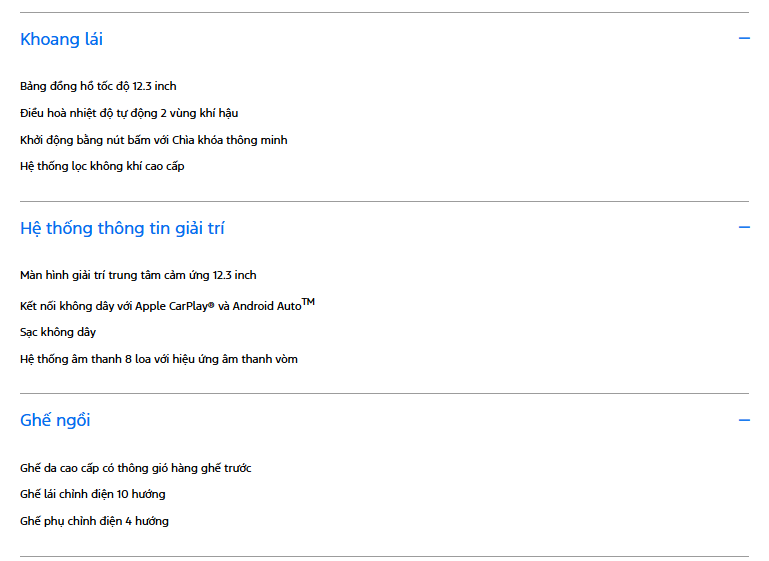Click Khởi động bằng nút bấm item

pos(154,140)
